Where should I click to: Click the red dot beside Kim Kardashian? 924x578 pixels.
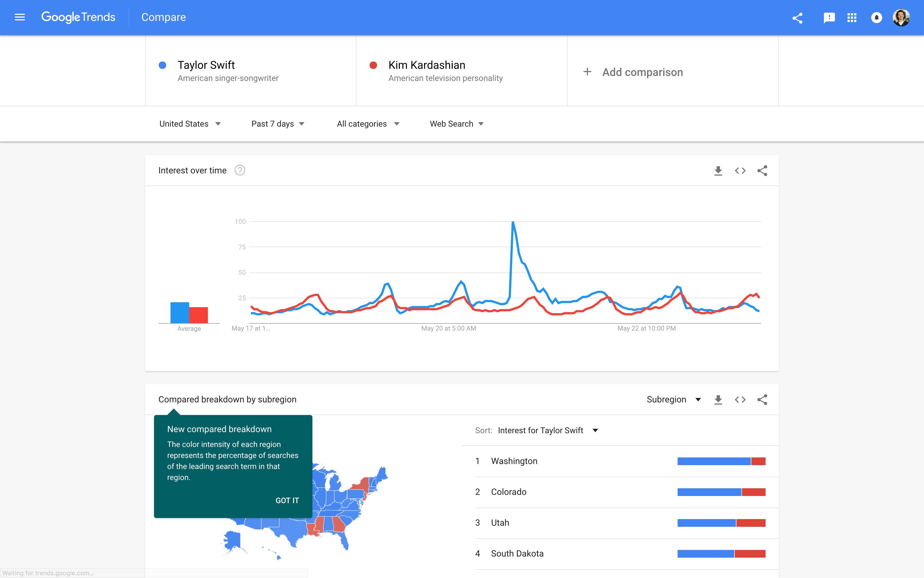373,66
